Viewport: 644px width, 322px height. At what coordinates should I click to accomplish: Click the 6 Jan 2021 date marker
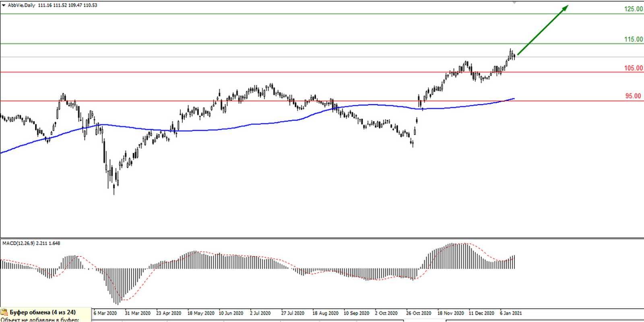tap(511, 313)
